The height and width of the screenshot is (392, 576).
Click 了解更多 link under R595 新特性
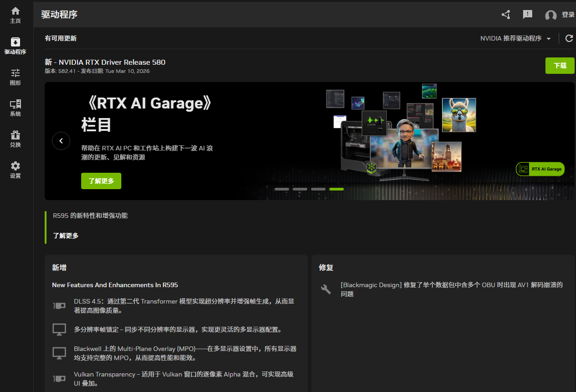pyautogui.click(x=66, y=236)
